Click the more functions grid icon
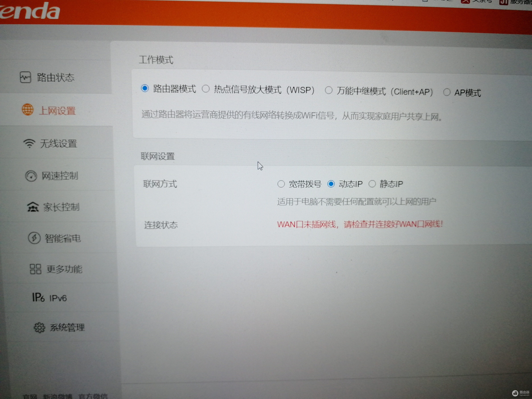This screenshot has height=399, width=532. [36, 269]
